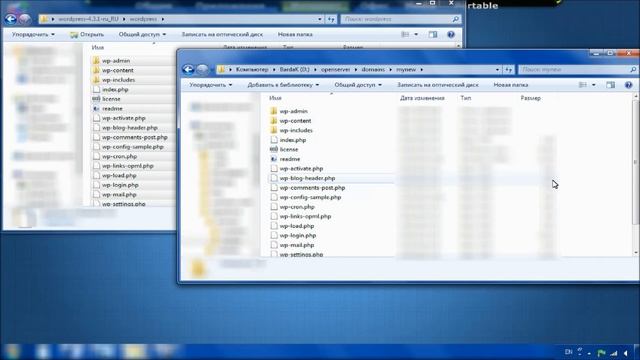Click Новая папка in wordpress window
640x360 pixels.
[295, 35]
